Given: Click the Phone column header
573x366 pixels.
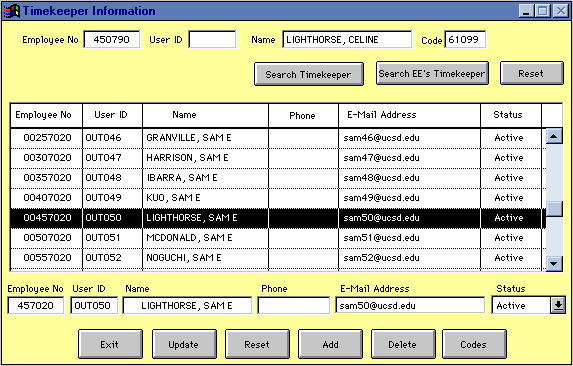Looking at the screenshot, I should (303, 115).
